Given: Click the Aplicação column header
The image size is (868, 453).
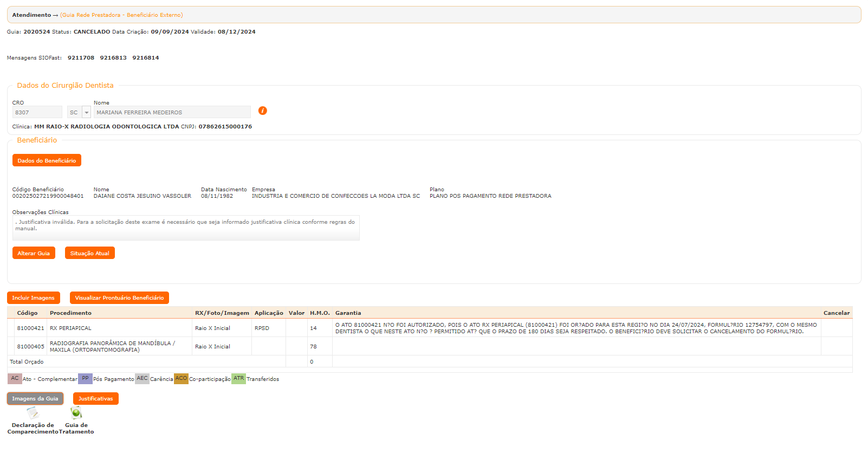Looking at the screenshot, I should tap(269, 313).
